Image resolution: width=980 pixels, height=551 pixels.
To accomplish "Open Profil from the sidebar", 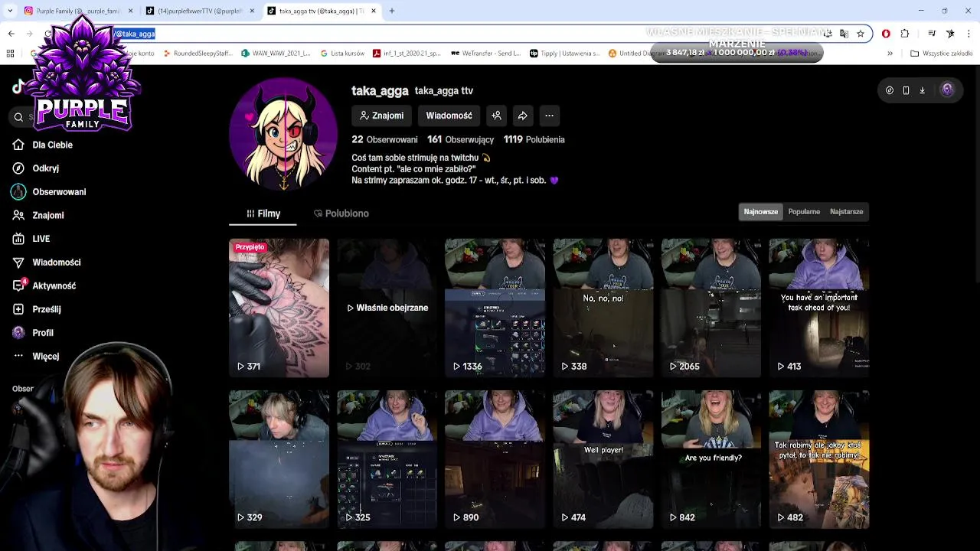I will pyautogui.click(x=33, y=333).
